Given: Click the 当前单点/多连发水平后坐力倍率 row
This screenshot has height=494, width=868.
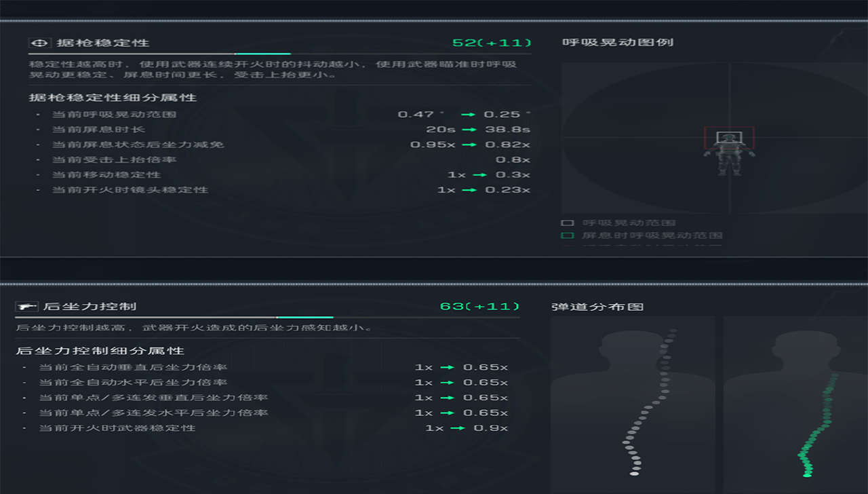Looking at the screenshot, I should click(x=153, y=413).
